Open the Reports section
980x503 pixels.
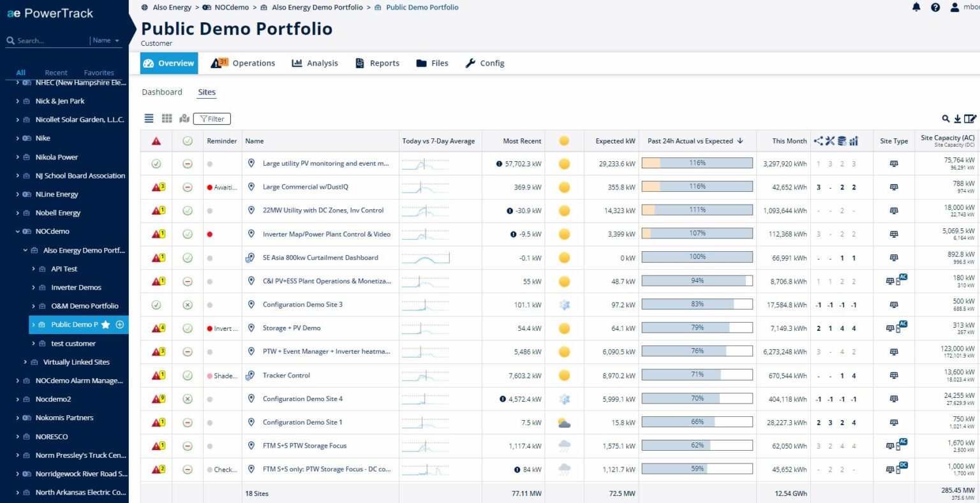tap(383, 62)
